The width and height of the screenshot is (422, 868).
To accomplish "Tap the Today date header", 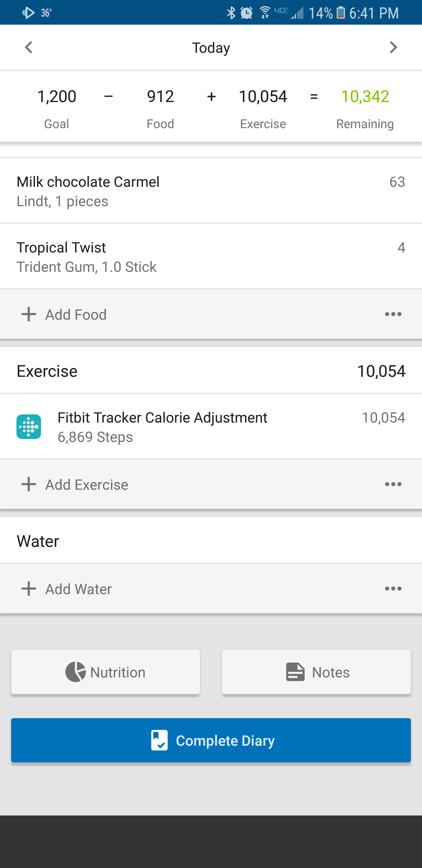I will 211,48.
